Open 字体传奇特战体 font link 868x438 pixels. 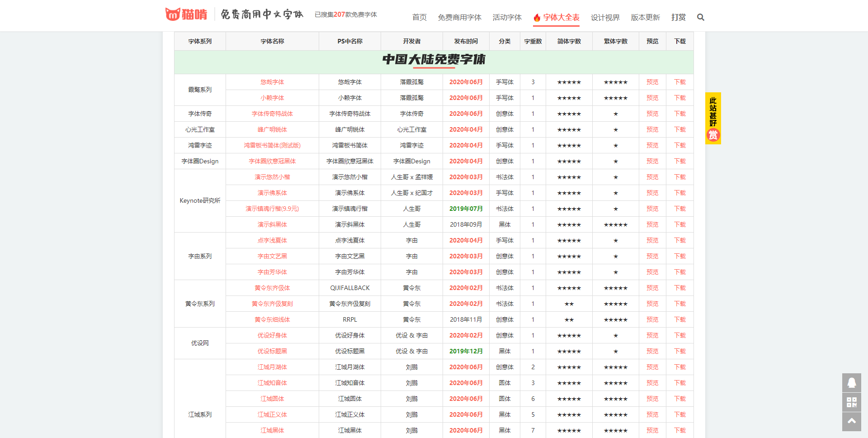[x=272, y=114]
